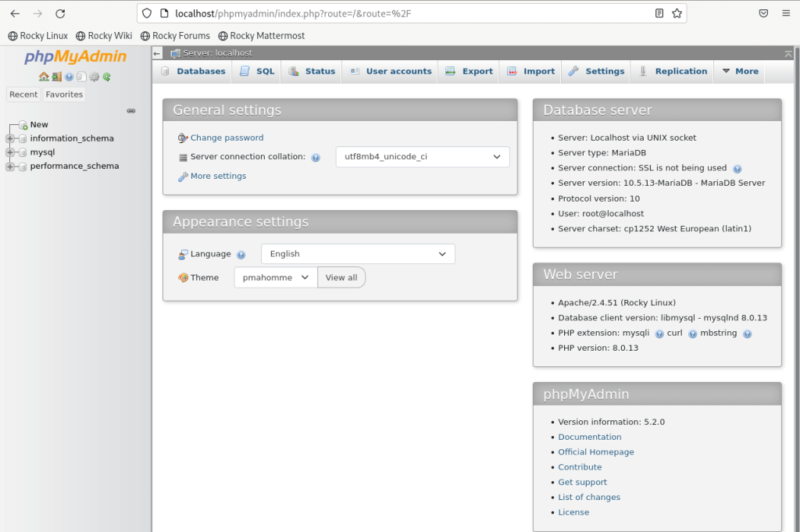Reload the navigation panel

click(107, 77)
